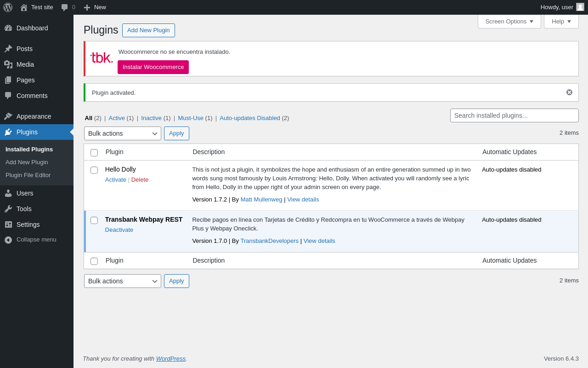The height and width of the screenshot is (368, 588).
Task: Filter plugins by Active
Action: coord(117,118)
